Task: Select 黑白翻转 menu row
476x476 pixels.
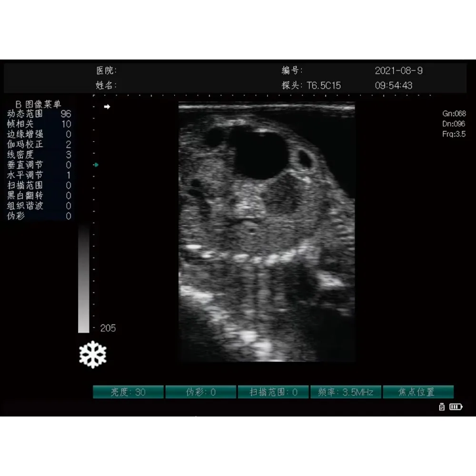Action: 39,196
